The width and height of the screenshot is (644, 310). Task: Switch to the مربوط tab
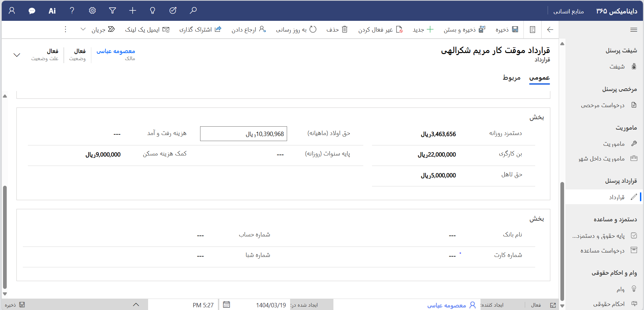(x=511, y=78)
